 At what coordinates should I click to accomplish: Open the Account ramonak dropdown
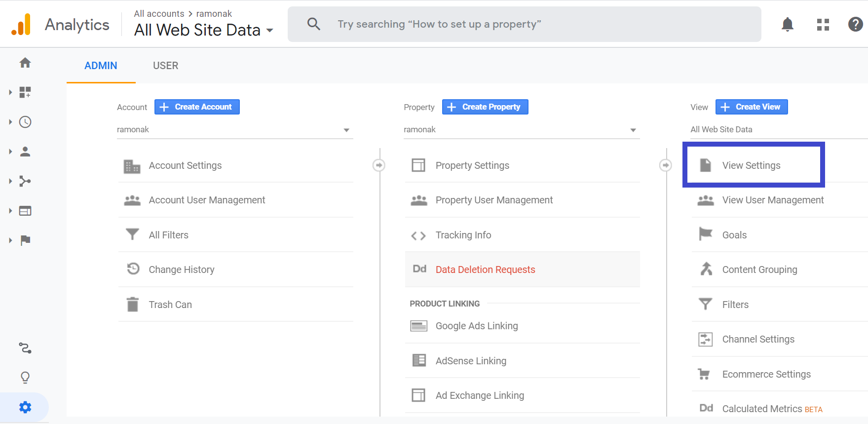pyautogui.click(x=235, y=130)
